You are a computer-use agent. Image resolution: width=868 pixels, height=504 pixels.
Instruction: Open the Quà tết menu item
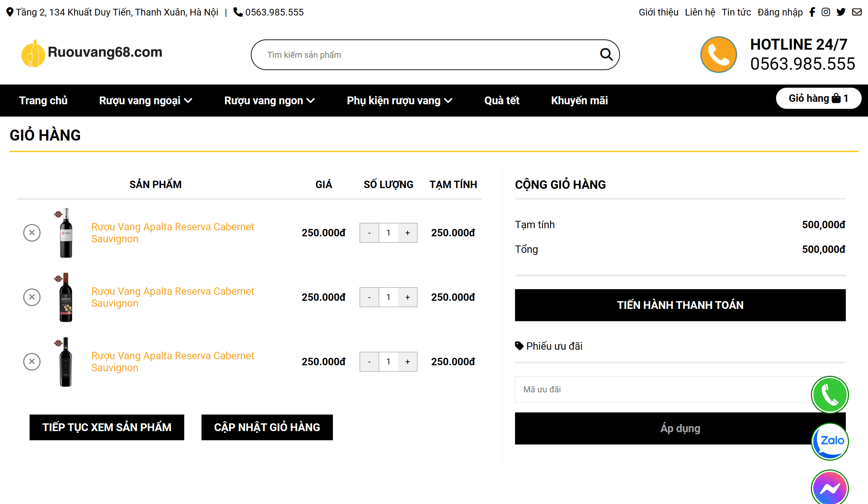(502, 100)
